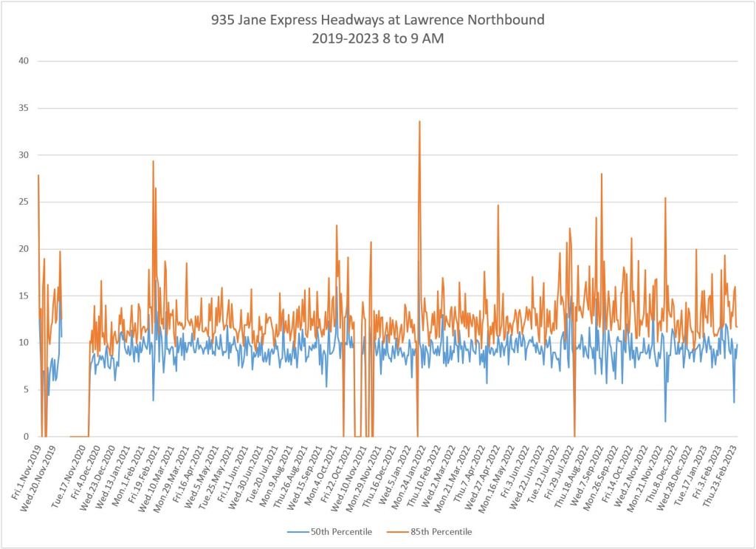Viewport: 756px width, 549px height.
Task: Select the y-axis value 35
Action: click(x=23, y=108)
